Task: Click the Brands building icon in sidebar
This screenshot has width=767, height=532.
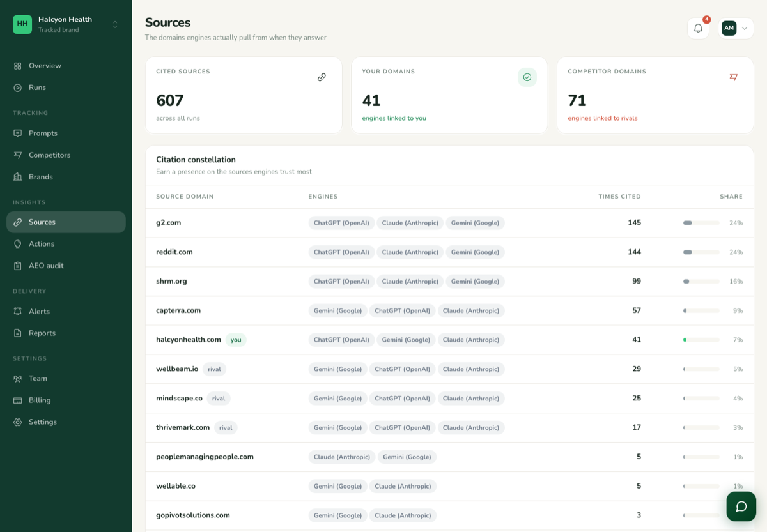Action: point(18,177)
